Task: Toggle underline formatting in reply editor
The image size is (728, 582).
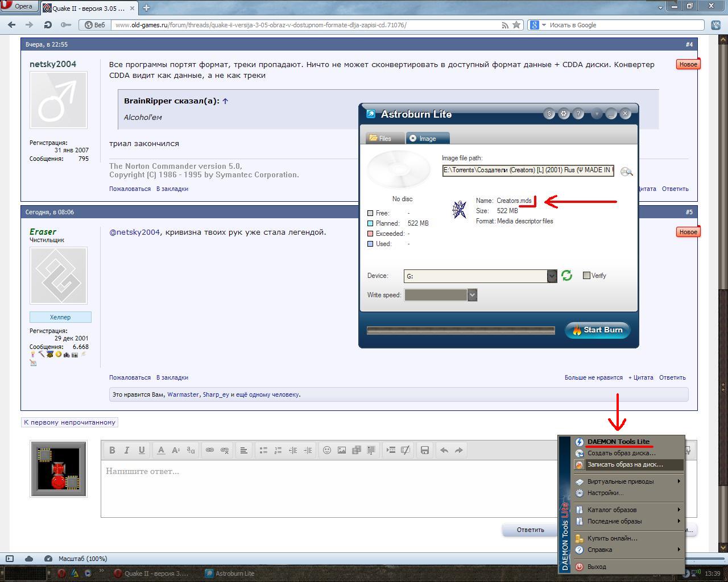Action: click(x=142, y=450)
